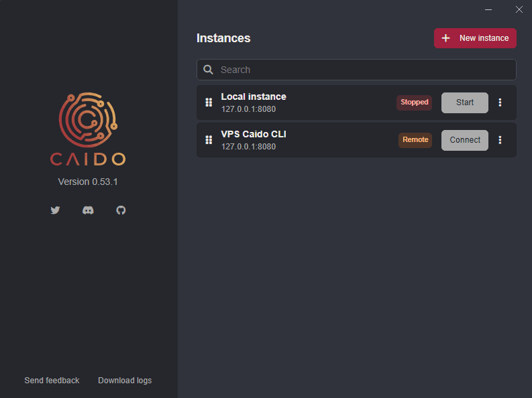Start the Local instance
Image resolution: width=532 pixels, height=398 pixels.
click(464, 103)
